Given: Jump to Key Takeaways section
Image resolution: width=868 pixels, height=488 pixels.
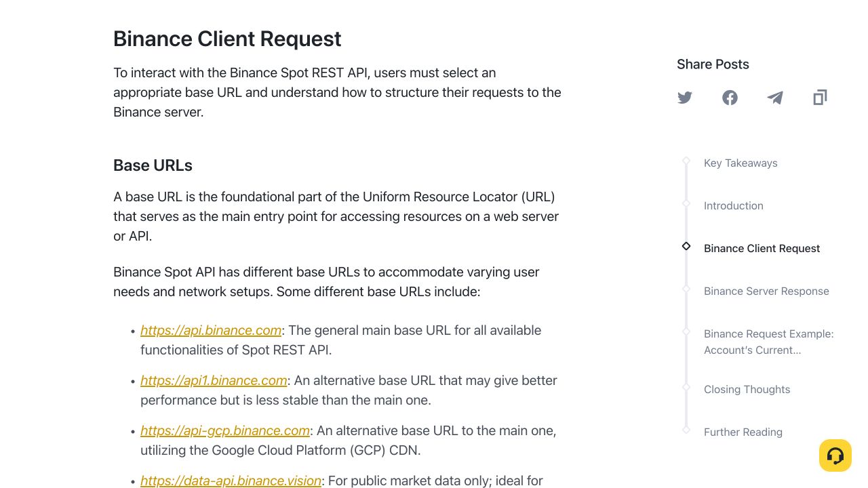Looking at the screenshot, I should 741,163.
